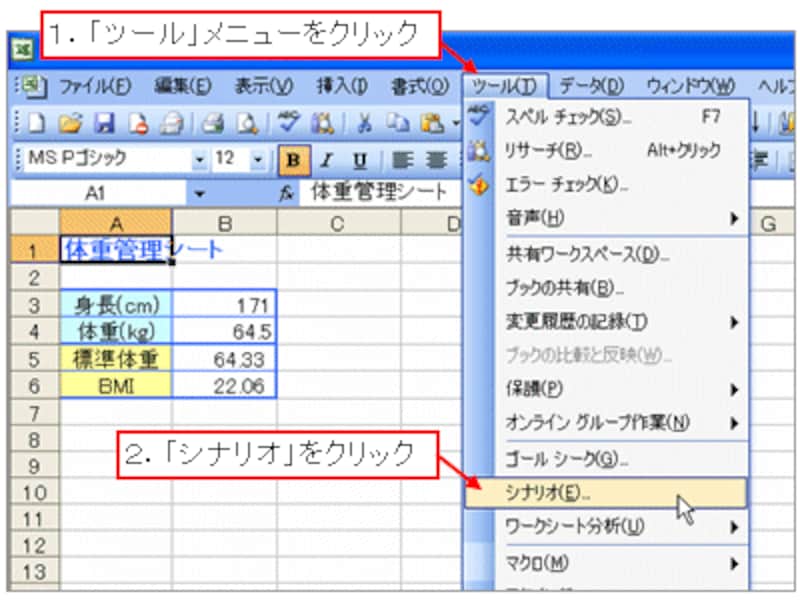Click the BMI value cell 22.06
The width and height of the screenshot is (800, 600).
pos(224,386)
